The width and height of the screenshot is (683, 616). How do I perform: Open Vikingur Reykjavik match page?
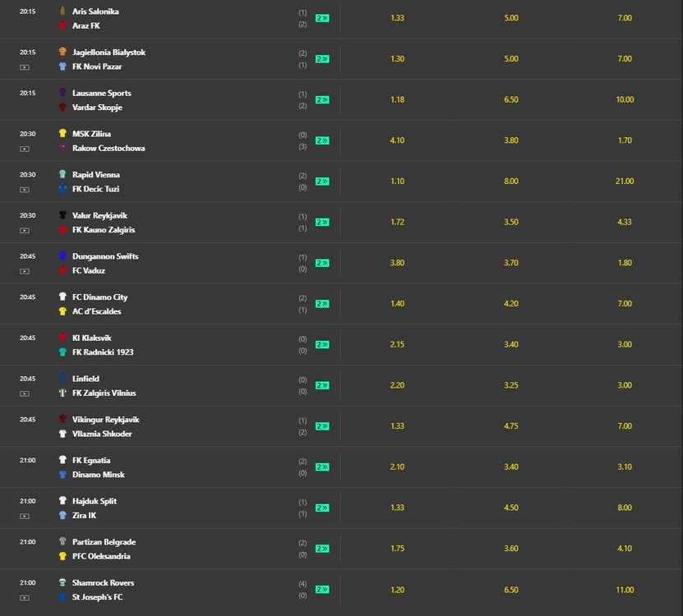[x=105, y=420]
